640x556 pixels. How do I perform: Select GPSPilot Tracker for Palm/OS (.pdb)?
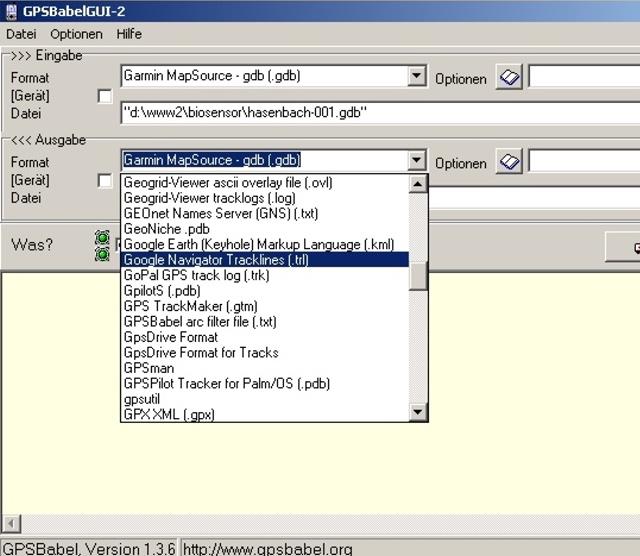265,384
